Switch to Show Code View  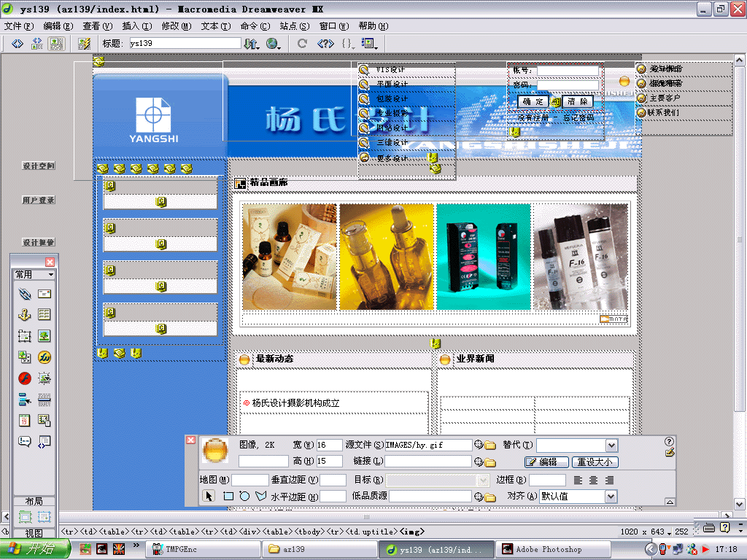pyautogui.click(x=18, y=44)
